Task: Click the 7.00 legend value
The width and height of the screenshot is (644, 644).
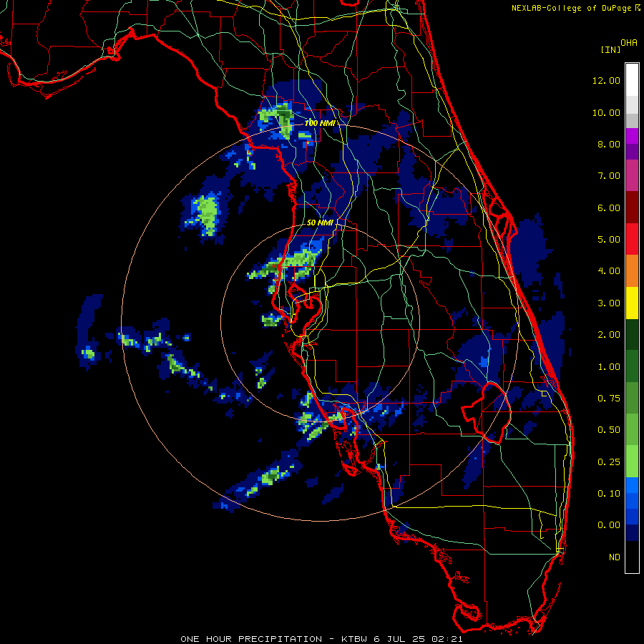Action: point(609,176)
